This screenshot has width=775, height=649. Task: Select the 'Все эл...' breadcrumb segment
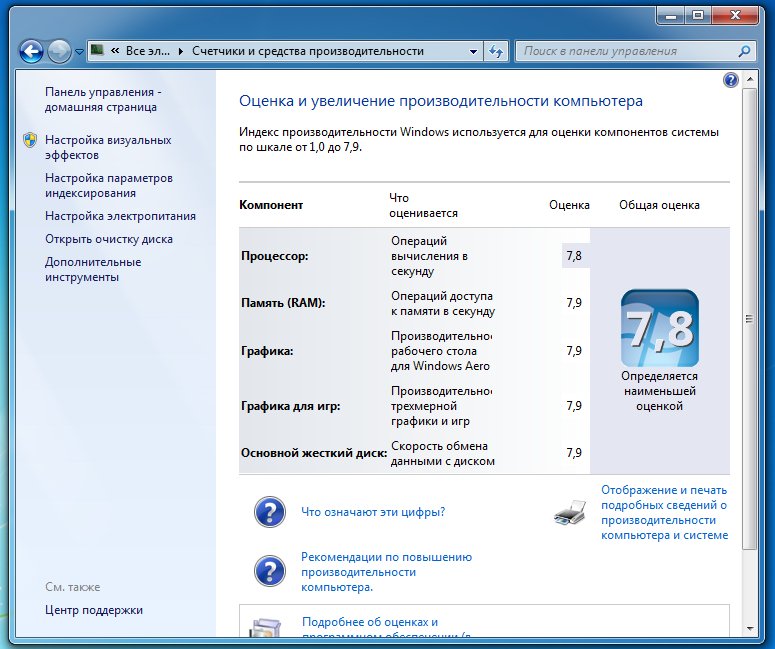tap(148, 51)
